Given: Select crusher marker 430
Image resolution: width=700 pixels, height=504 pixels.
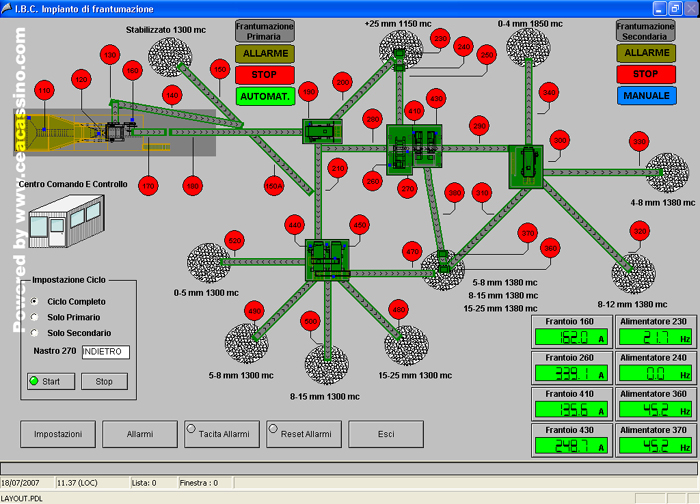Looking at the screenshot, I should click(x=436, y=99).
